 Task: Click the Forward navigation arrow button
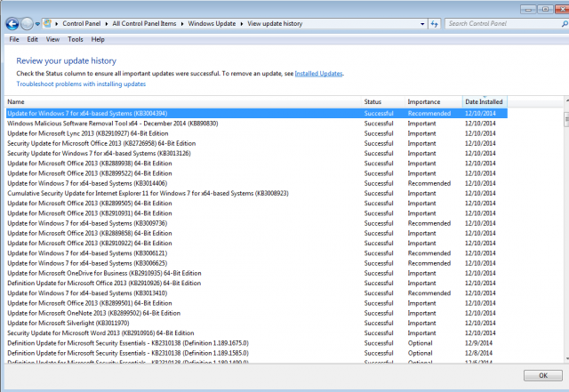[27, 24]
